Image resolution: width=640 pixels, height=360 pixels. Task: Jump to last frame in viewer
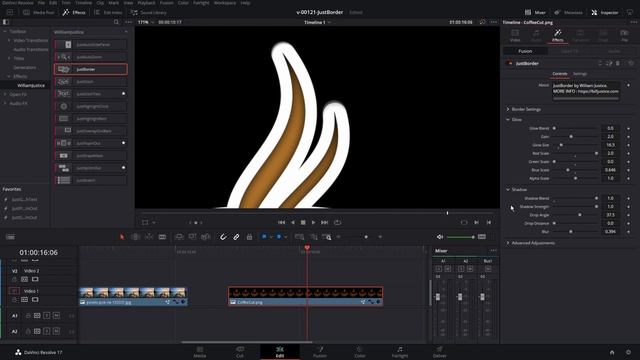click(324, 222)
